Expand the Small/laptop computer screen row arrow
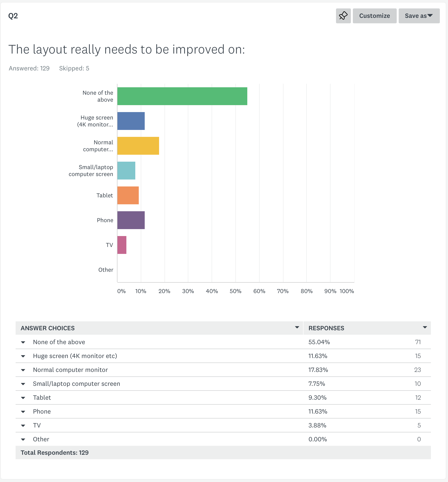 pos(23,384)
